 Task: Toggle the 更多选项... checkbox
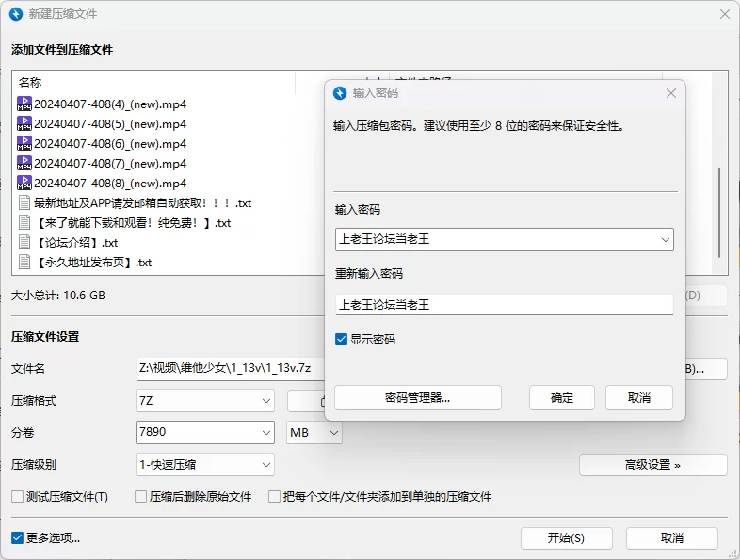coord(17,538)
